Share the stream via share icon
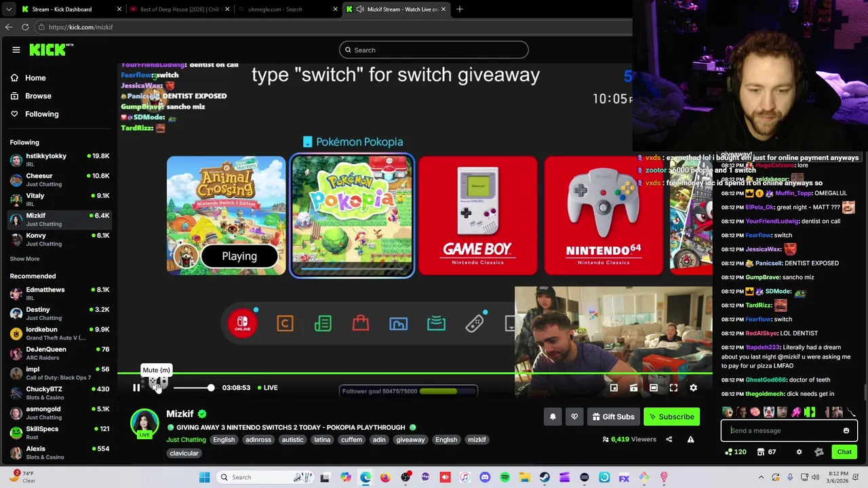The image size is (868, 488). point(669,439)
